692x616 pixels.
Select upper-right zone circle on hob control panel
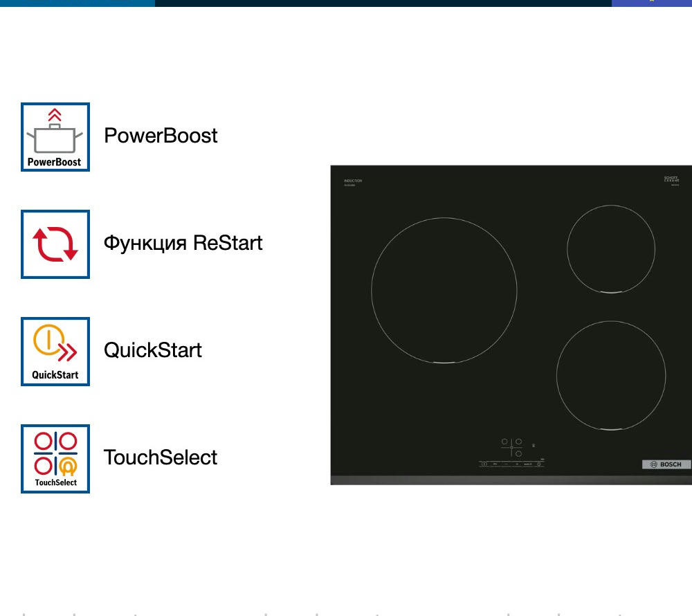click(518, 442)
